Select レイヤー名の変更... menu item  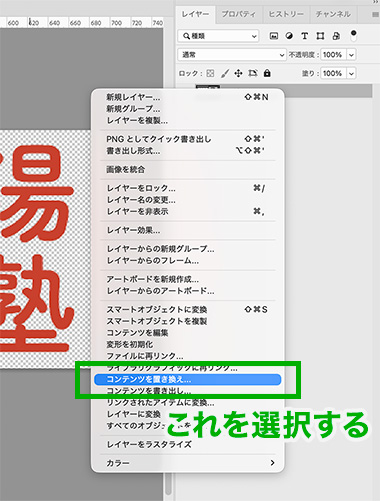pyautogui.click(x=188, y=200)
